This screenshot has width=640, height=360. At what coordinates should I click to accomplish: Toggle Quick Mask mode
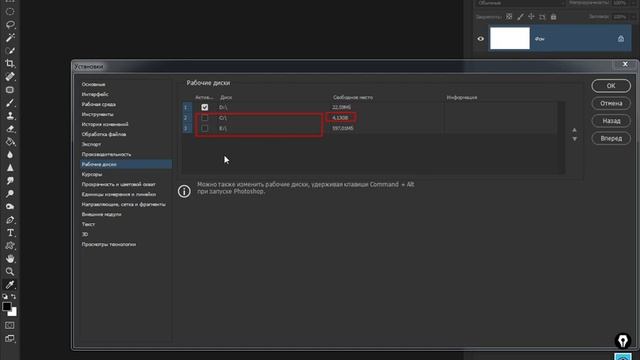(10, 325)
